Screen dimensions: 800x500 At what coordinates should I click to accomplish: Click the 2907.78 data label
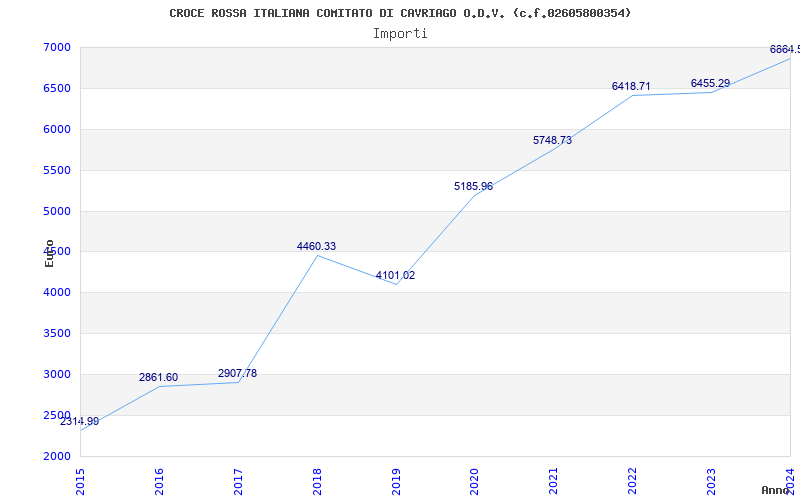(x=237, y=373)
